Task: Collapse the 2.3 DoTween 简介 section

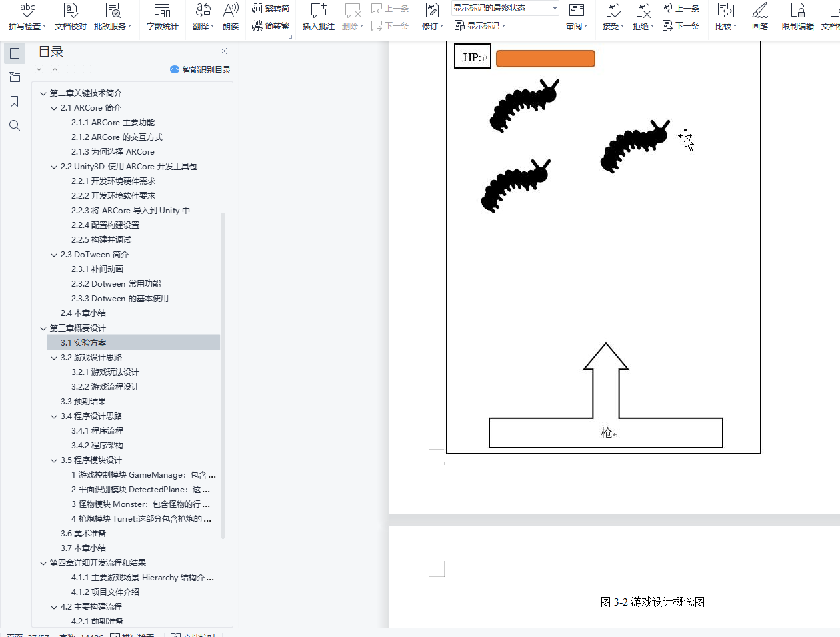Action: point(54,255)
